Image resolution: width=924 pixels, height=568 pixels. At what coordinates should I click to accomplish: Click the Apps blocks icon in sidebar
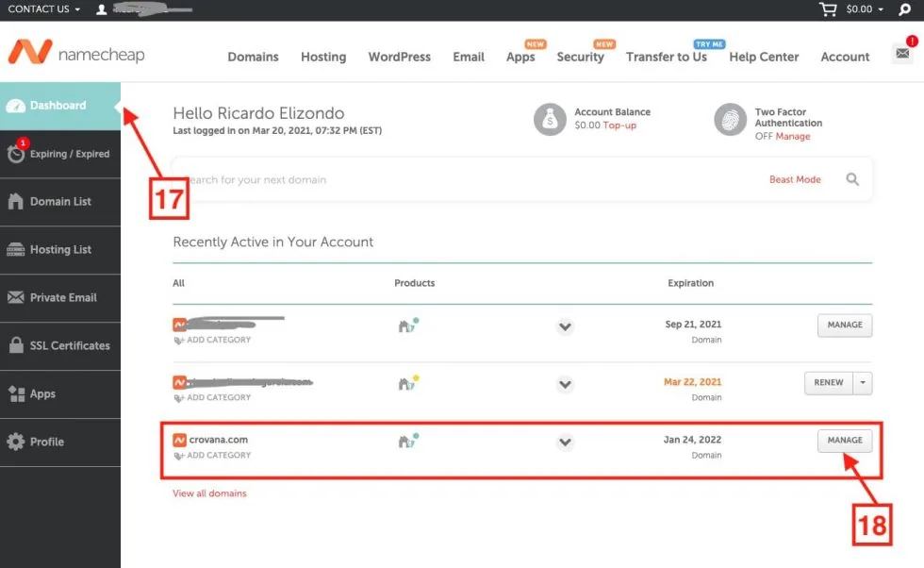(x=17, y=393)
